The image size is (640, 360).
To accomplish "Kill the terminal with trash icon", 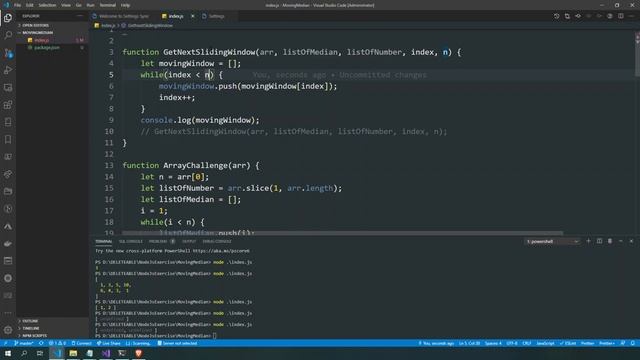I will point(610,241).
